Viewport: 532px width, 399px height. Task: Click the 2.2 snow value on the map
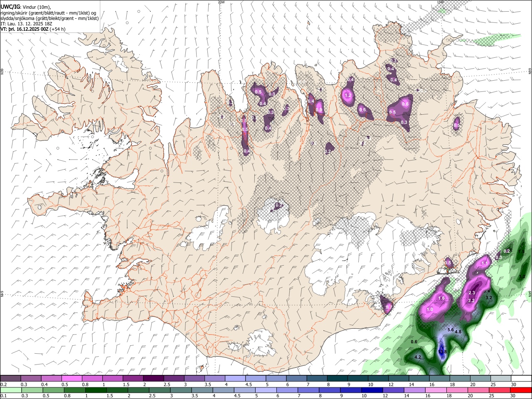[x=471, y=300]
